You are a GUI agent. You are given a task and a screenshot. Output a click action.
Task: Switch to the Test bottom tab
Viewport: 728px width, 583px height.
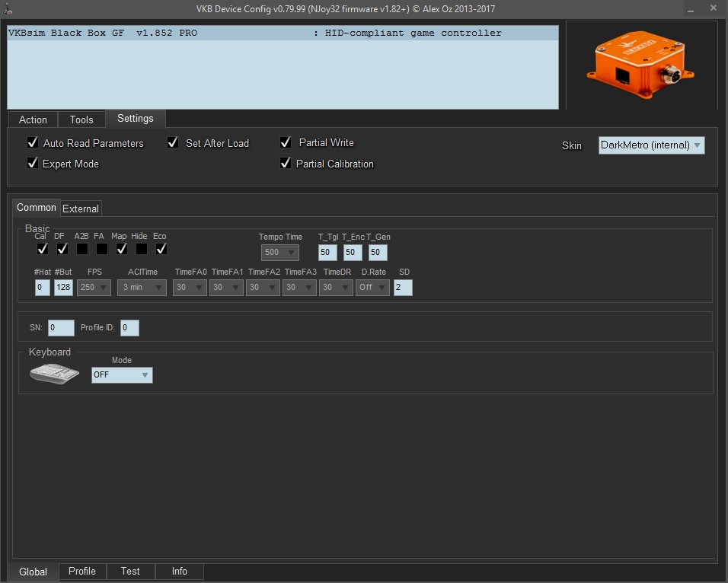pos(130,572)
